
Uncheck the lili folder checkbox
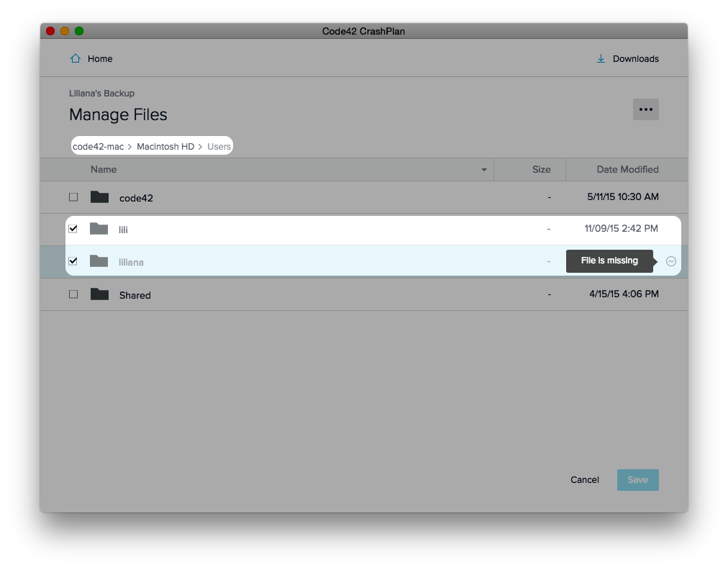73,229
